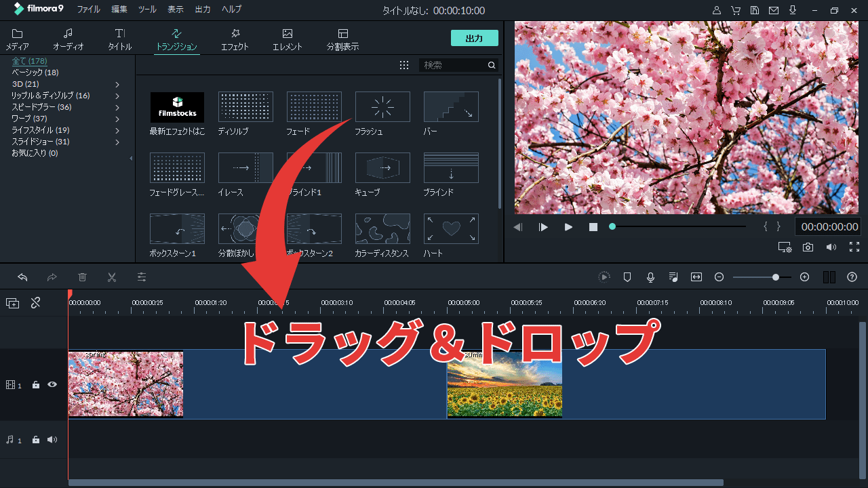Click the preview quality display settings icon
Image resolution: width=868 pixels, height=488 pixels.
(785, 247)
